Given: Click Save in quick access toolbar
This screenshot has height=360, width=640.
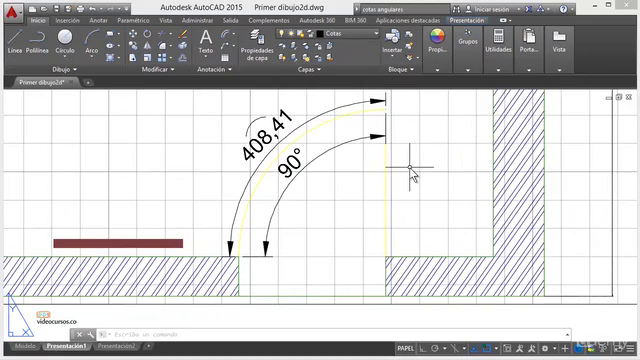Looking at the screenshot, I should (x=56, y=9).
